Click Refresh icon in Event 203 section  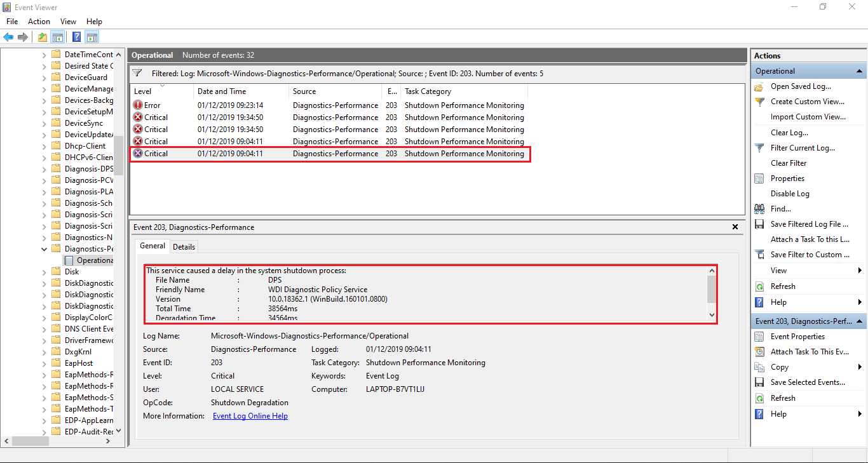[759, 398]
